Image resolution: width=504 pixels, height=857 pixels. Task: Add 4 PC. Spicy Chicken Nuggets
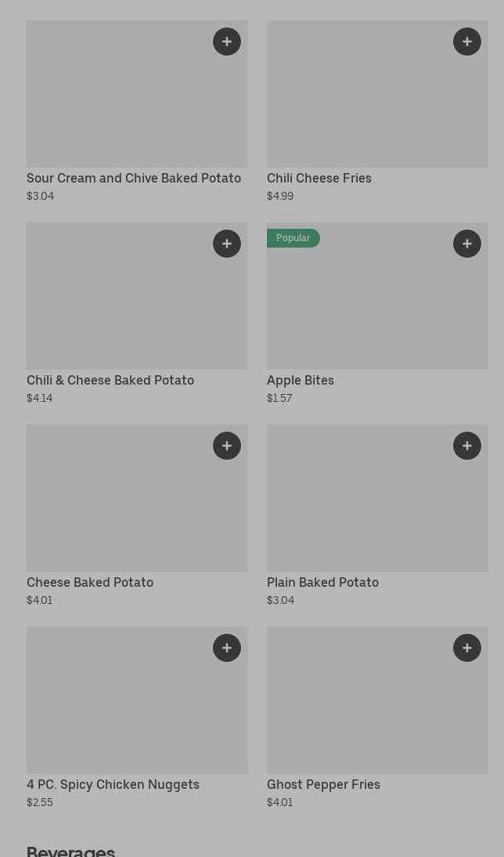[x=227, y=648]
